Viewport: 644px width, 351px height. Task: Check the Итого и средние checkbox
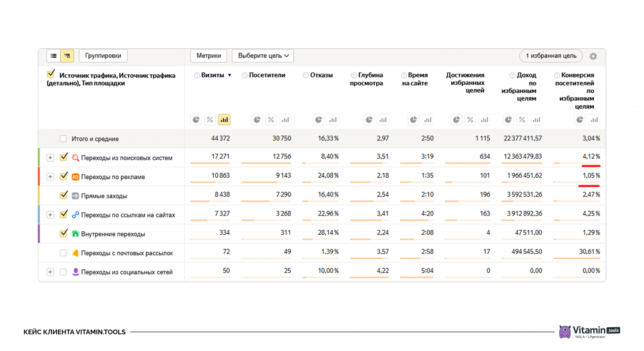pyautogui.click(x=63, y=139)
